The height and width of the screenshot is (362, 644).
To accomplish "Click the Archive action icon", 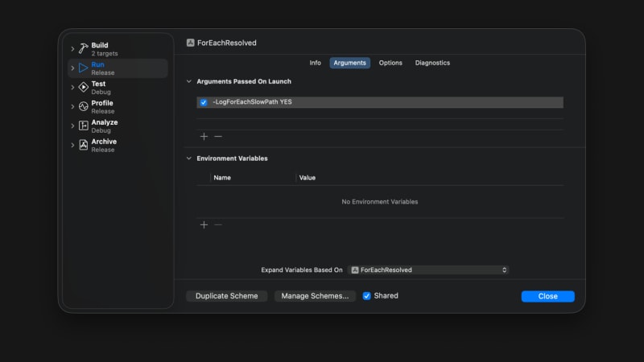I will pyautogui.click(x=84, y=145).
